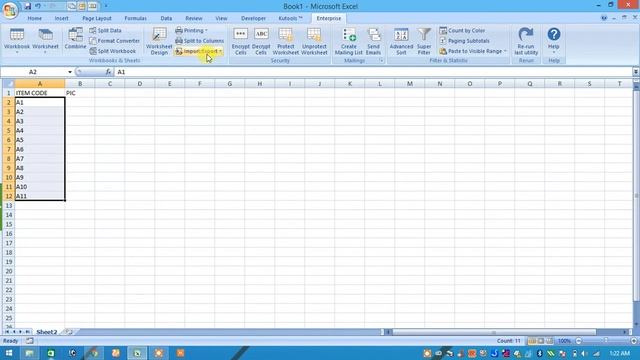This screenshot has width=640, height=360.
Task: Click Create Mailing List
Action: point(349,41)
